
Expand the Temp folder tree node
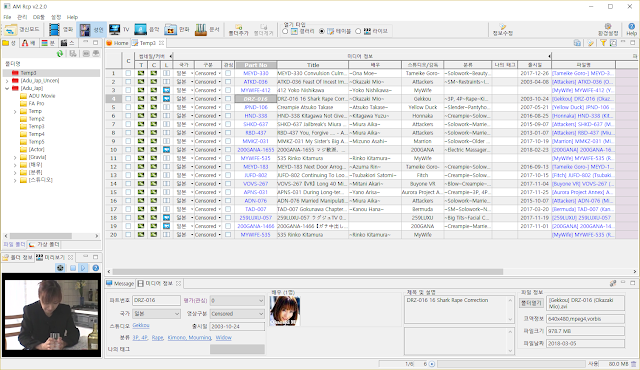coord(15,111)
